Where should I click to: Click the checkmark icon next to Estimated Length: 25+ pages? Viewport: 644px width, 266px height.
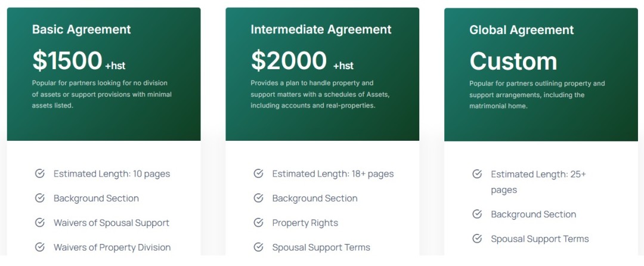click(477, 174)
